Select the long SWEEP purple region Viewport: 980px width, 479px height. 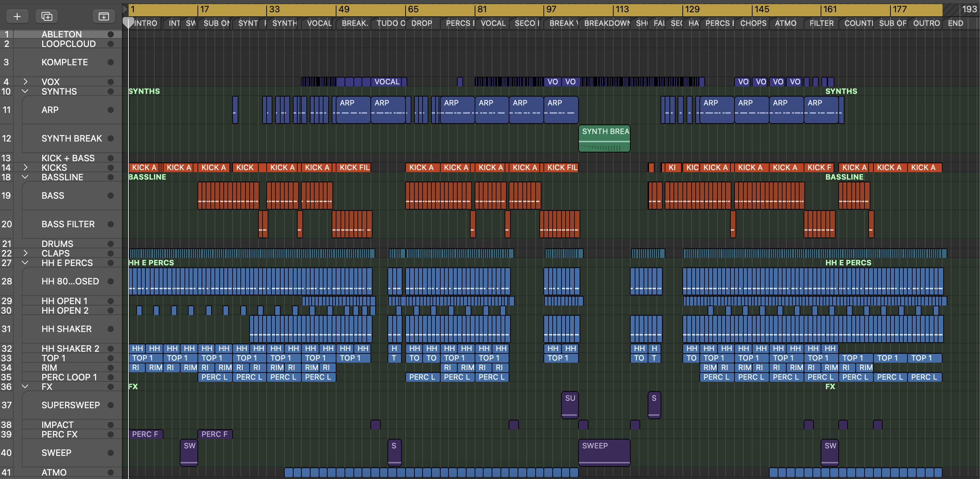pos(604,452)
